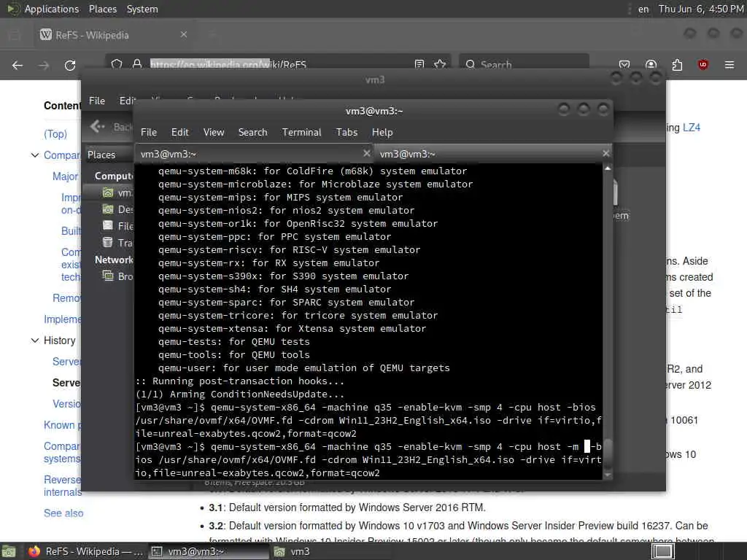Click the Firefox forward arrow
Image resolution: width=747 pixels, height=560 pixels.
coord(44,65)
